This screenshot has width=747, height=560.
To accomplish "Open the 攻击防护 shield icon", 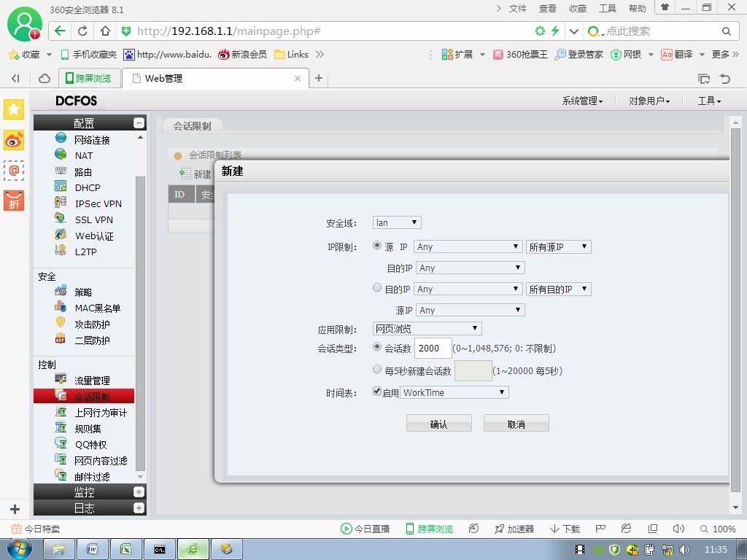I will (x=61, y=323).
